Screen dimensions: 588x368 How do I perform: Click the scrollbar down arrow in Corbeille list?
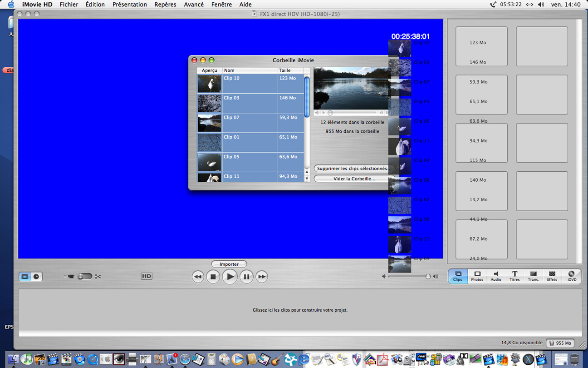tap(307, 179)
